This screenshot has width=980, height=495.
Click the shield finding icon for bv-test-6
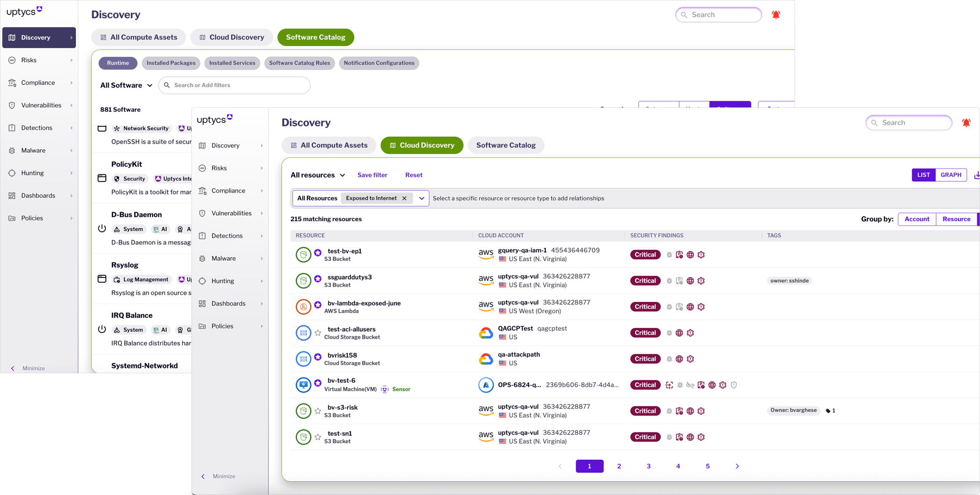point(734,385)
